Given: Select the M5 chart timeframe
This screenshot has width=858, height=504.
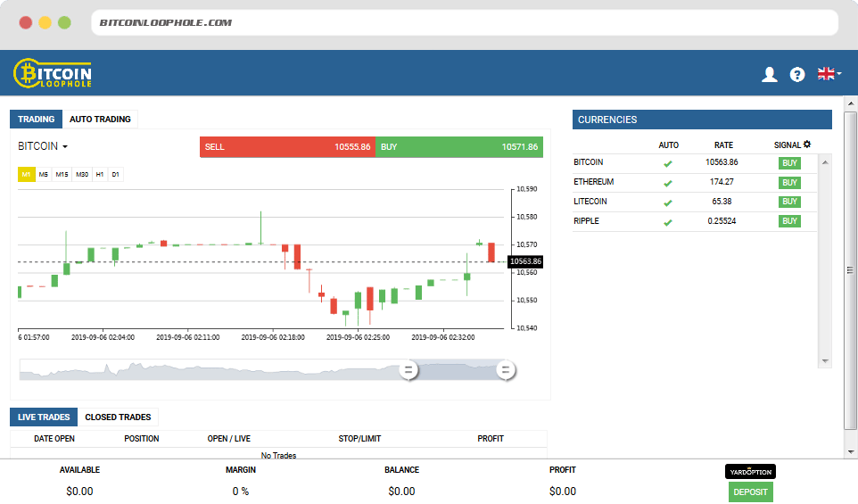Looking at the screenshot, I should [43, 175].
